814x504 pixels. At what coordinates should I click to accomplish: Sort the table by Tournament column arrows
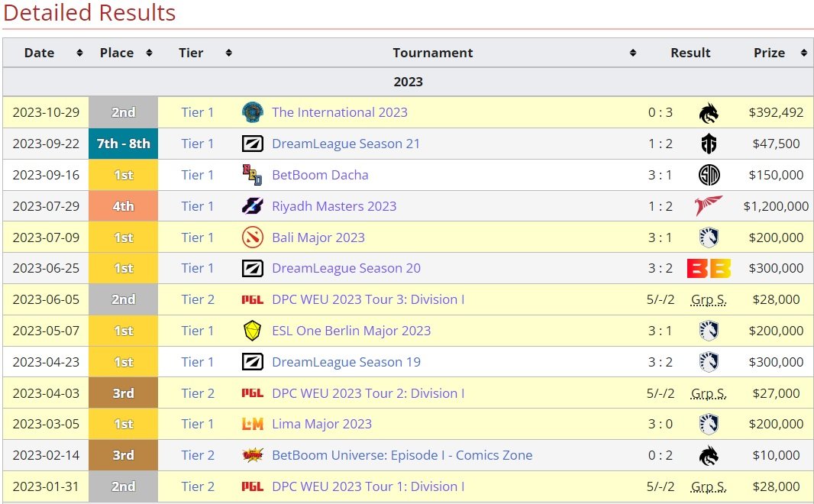click(633, 53)
